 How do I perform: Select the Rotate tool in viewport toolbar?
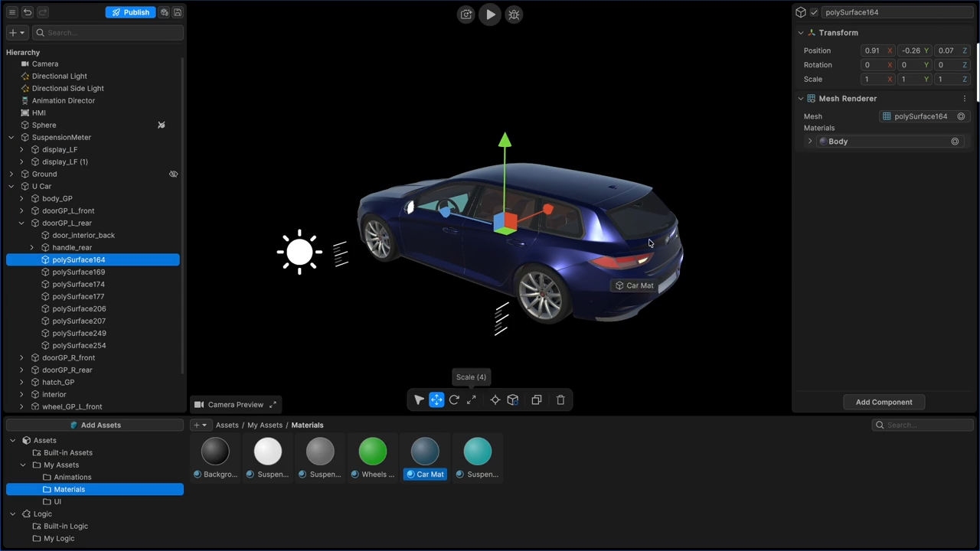(x=454, y=399)
